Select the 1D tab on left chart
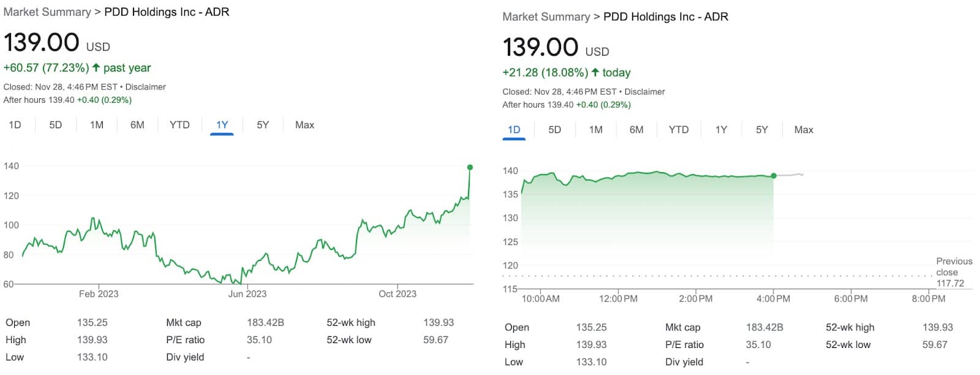Viewport: 980px width, 375px height. click(x=15, y=125)
